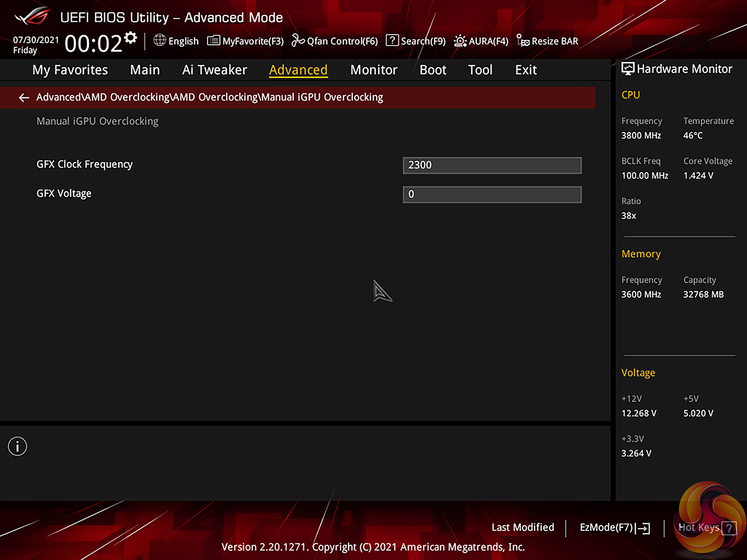Image resolution: width=747 pixels, height=560 pixels.
Task: Go to the Monitor tab
Action: pos(374,70)
